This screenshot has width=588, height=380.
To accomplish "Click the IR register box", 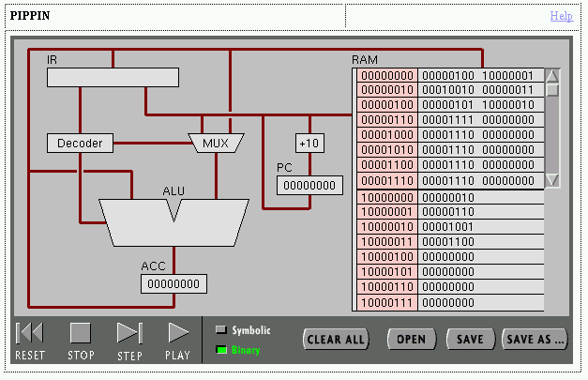I will tap(113, 77).
